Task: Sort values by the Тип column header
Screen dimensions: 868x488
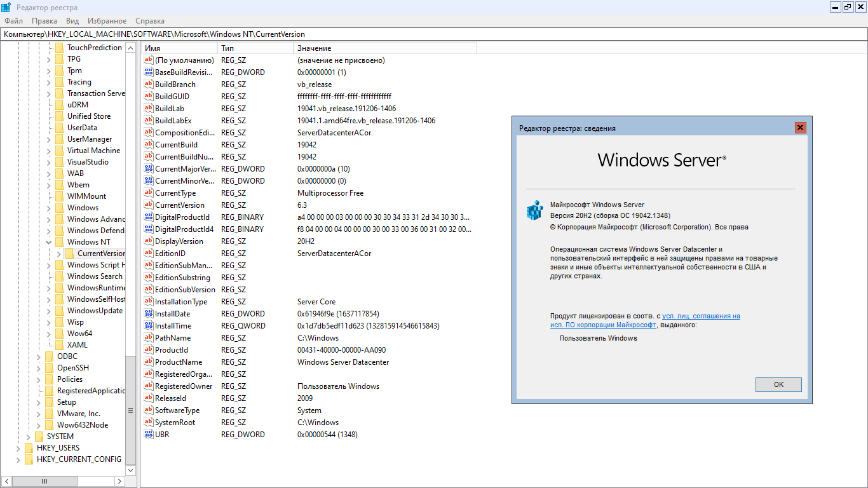Action: [255, 48]
